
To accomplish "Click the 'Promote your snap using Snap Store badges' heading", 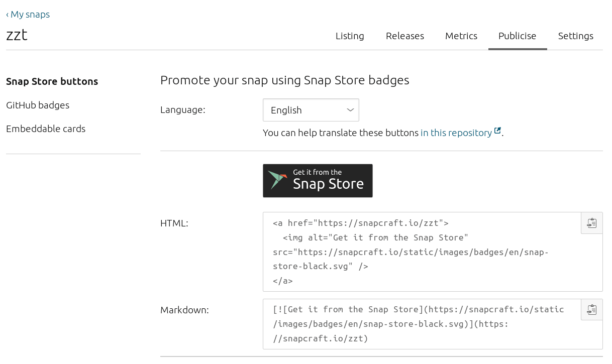I will click(285, 80).
